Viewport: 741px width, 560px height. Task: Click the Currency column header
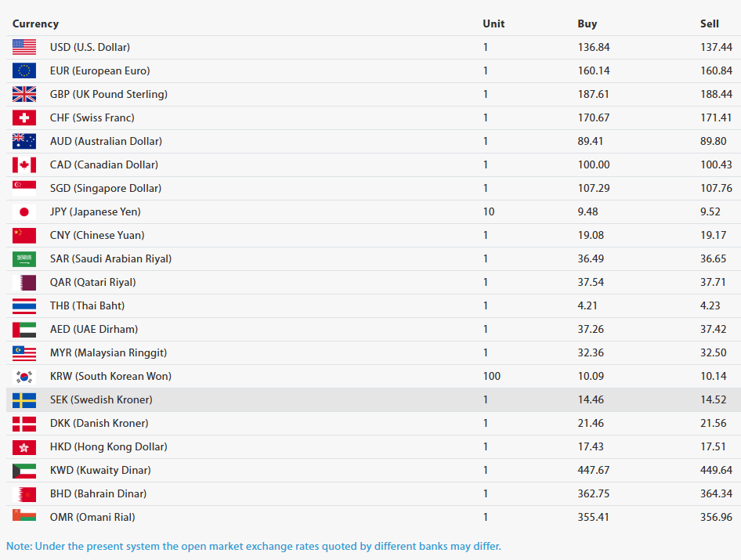[35, 23]
